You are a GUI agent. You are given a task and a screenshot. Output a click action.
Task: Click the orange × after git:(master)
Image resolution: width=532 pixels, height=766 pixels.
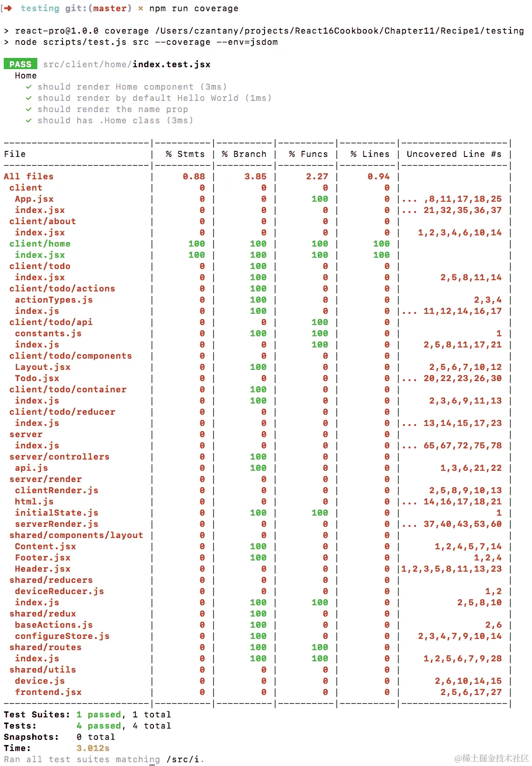pos(140,8)
